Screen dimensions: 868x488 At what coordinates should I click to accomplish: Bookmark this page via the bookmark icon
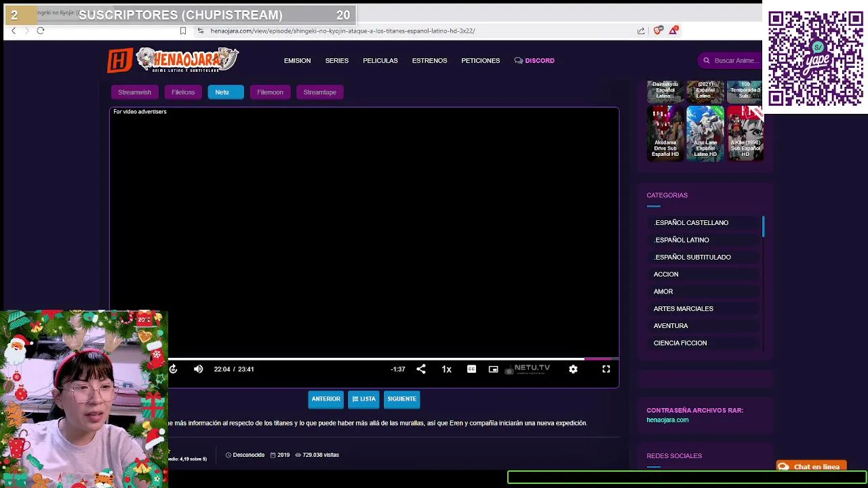[x=183, y=30]
